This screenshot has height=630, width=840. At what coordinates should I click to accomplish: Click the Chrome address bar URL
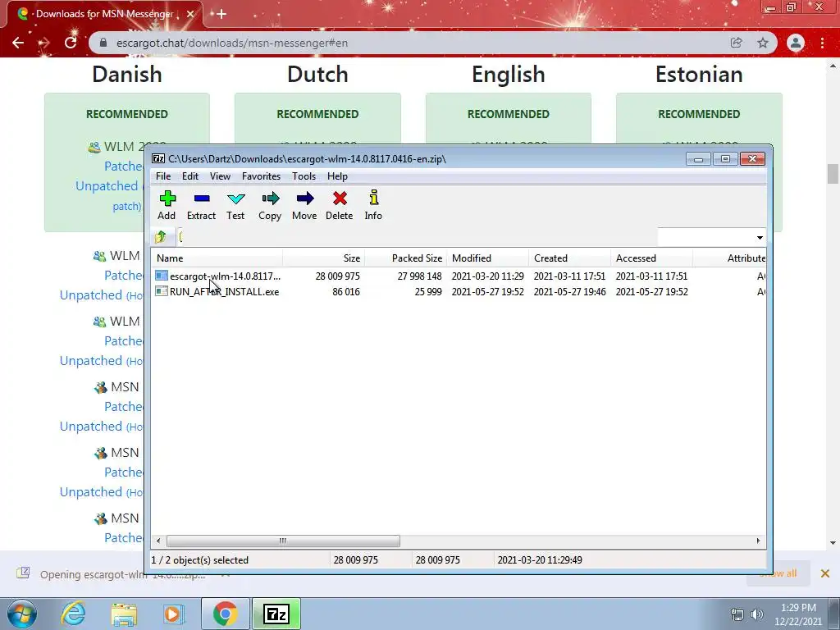(x=232, y=43)
